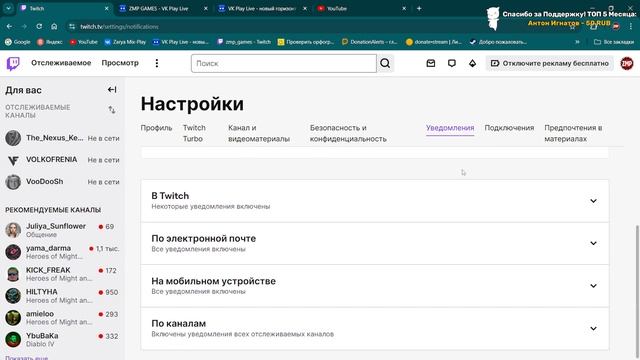Open the whispers chat icon
This screenshot has width=640, height=360.
tap(451, 63)
